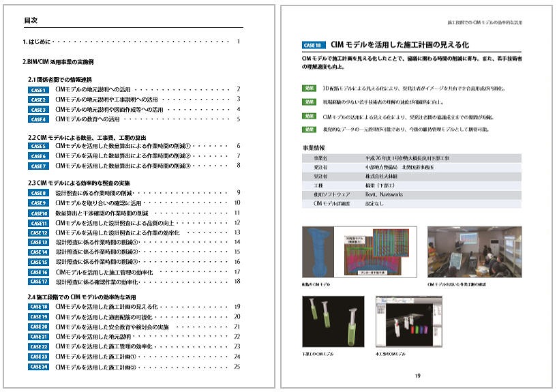Click the CIMモデル詳細度 row label
Viewport: 557px width, 392px height.
[332, 203]
